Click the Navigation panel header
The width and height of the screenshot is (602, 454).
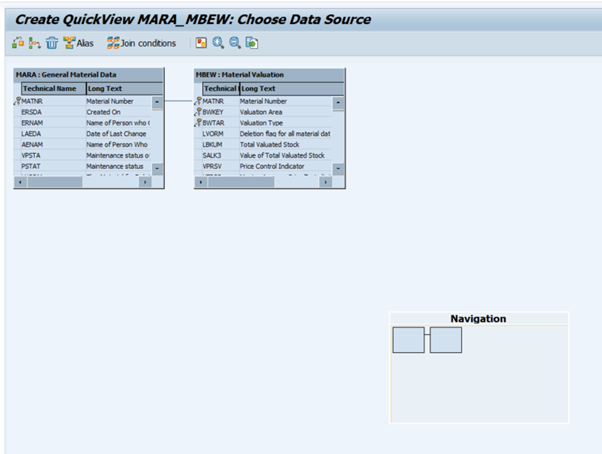479,319
